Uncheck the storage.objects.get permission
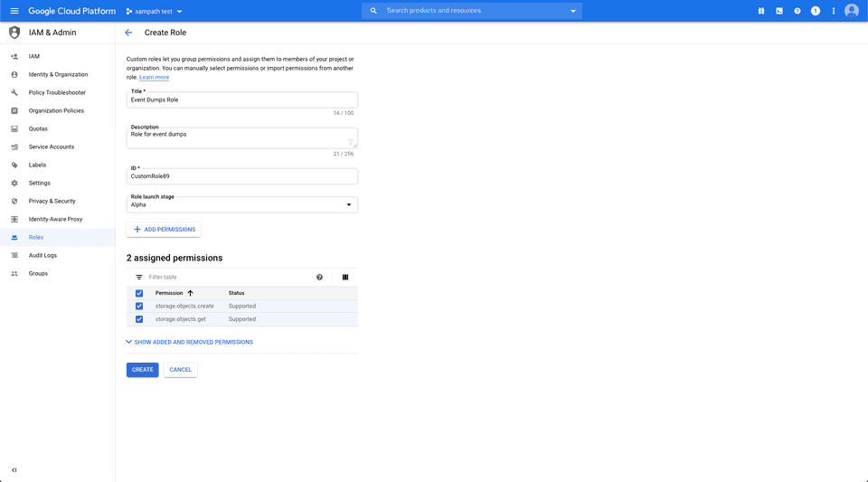The height and width of the screenshot is (482, 868). pyautogui.click(x=139, y=319)
